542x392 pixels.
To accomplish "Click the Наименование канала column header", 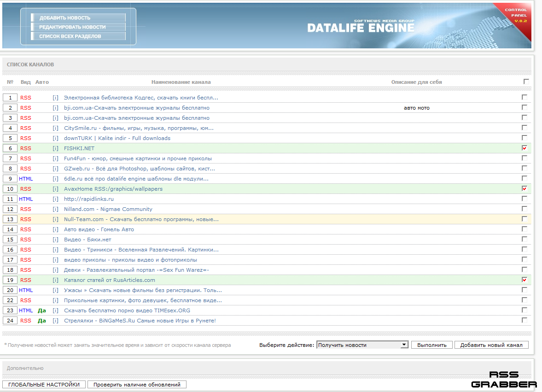I will (181, 82).
